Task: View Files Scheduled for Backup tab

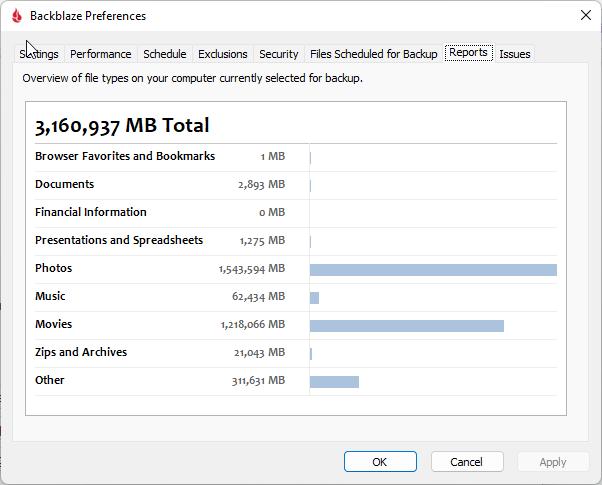Action: pos(374,54)
